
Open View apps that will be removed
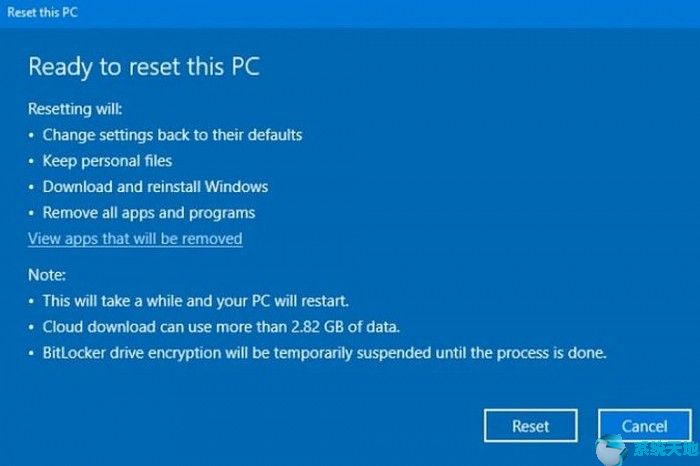[x=135, y=238]
